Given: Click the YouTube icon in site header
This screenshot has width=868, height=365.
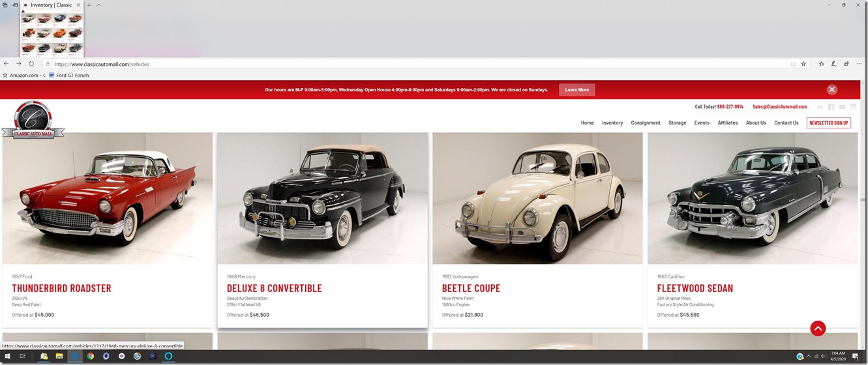Looking at the screenshot, I should point(842,107).
